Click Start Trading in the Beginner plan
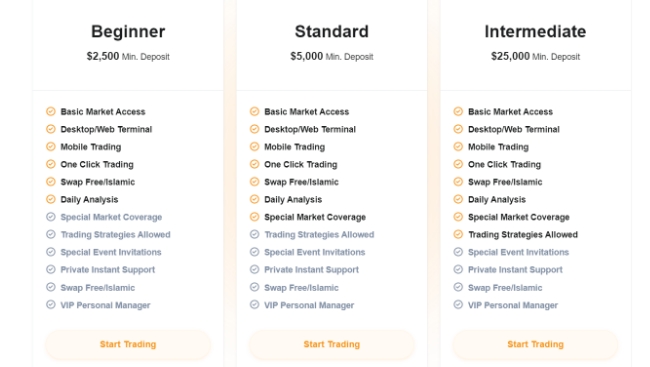650x367 pixels. pos(128,344)
